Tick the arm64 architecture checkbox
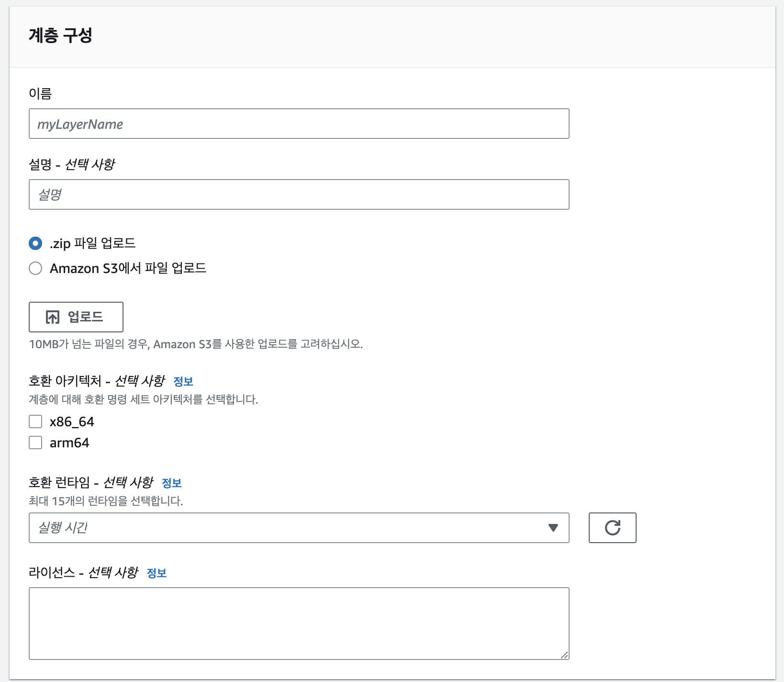The height and width of the screenshot is (682, 784). [x=35, y=443]
